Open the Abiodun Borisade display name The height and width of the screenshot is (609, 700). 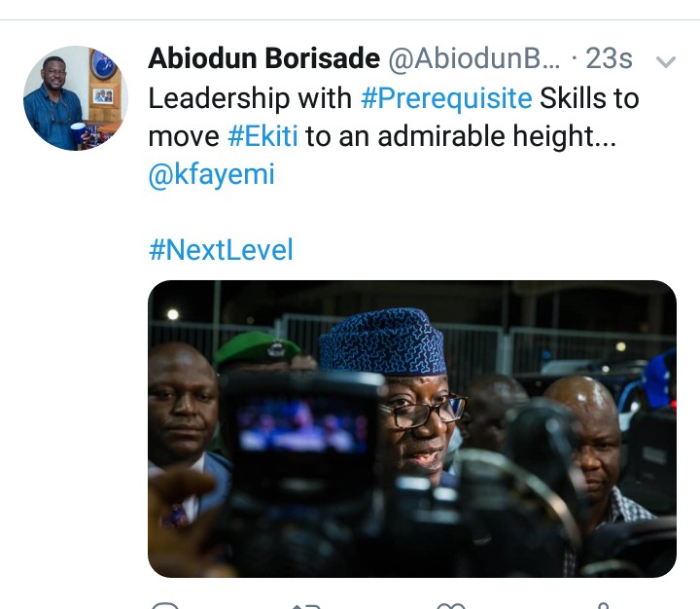tap(263, 58)
